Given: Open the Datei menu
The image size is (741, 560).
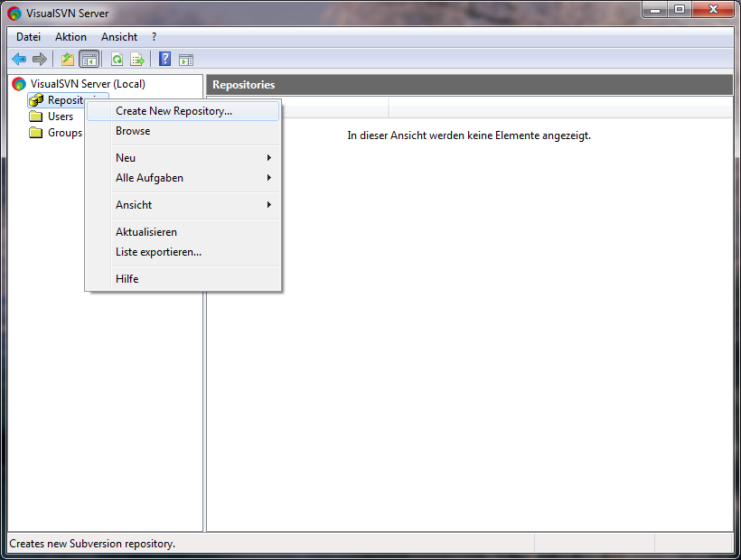Looking at the screenshot, I should click(x=28, y=37).
